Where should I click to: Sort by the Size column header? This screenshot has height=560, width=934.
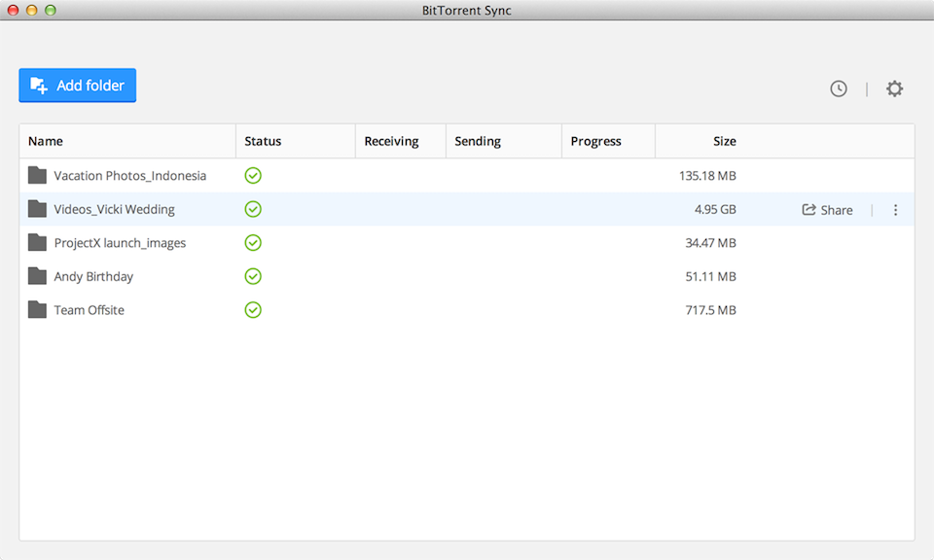coord(724,141)
